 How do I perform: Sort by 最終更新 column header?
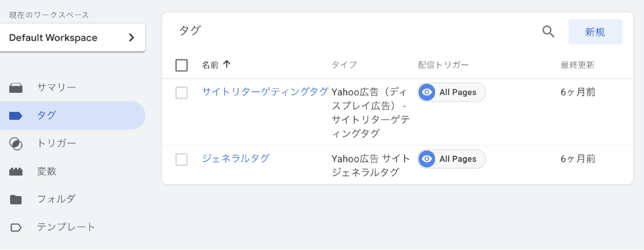(x=578, y=65)
